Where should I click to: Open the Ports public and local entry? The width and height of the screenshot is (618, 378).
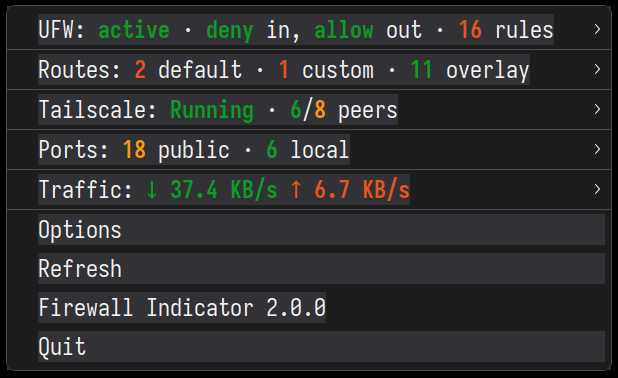pyautogui.click(x=309, y=149)
